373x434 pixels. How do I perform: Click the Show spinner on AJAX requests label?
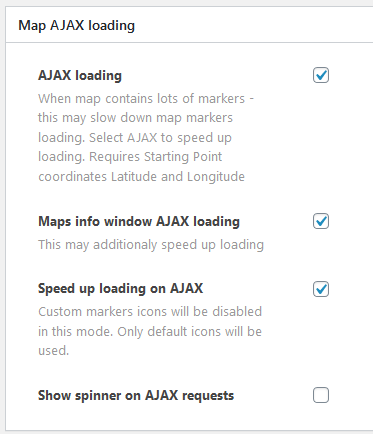pos(136,396)
